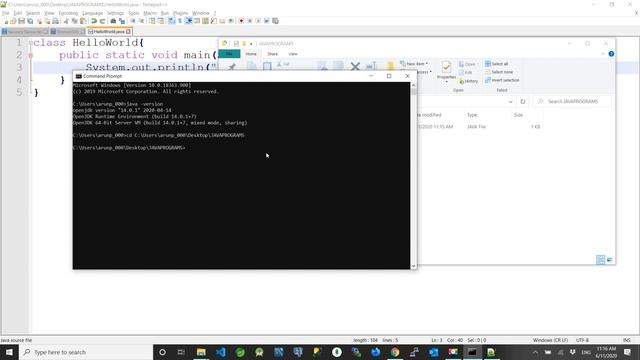Open the Run menu in Notepad++
This screenshot has width=640, height=360.
click(164, 13)
